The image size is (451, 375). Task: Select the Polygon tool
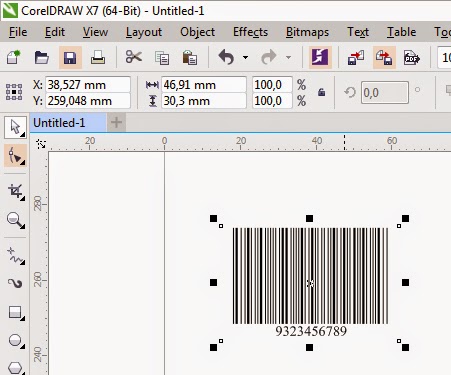[x=15, y=368]
